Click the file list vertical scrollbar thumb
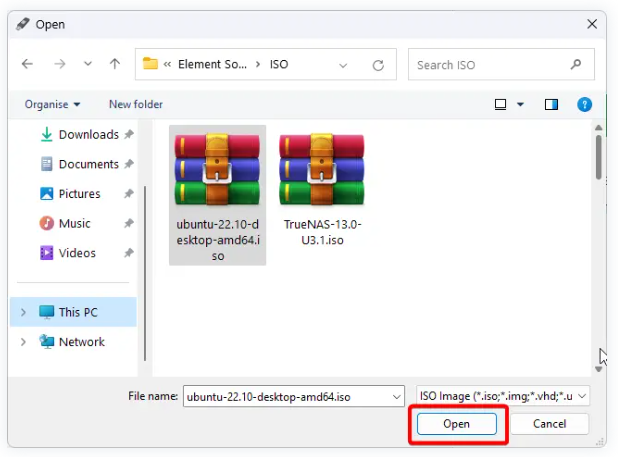Image resolution: width=618 pixels, height=457 pixels. click(598, 157)
